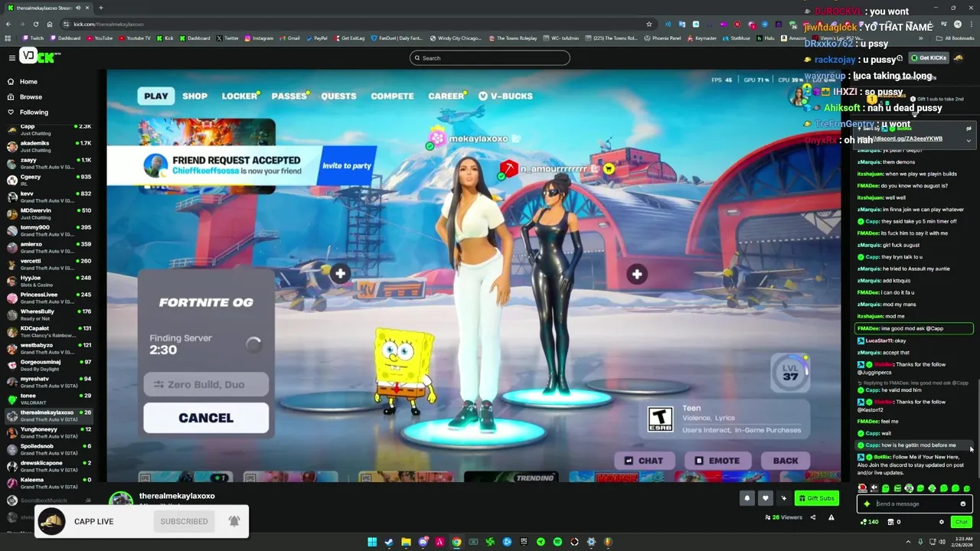Open the emoji picker in chat box
The height and width of the screenshot is (551, 980).
[963, 504]
